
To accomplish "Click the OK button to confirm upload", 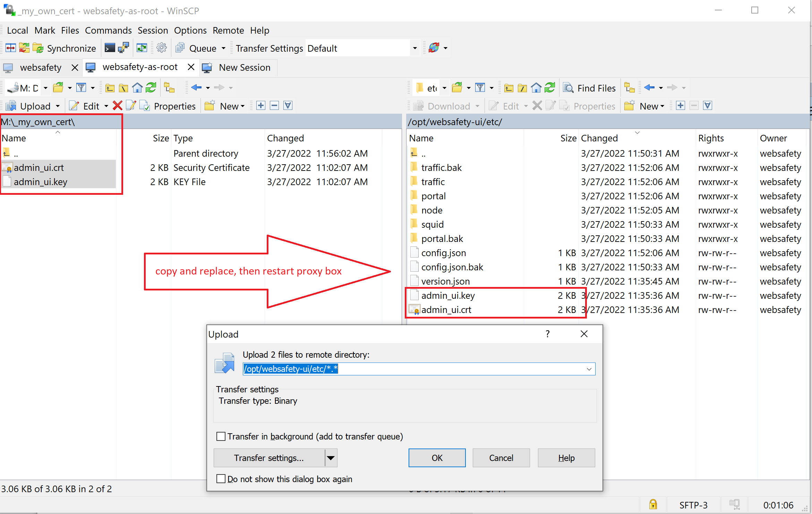I will (437, 458).
